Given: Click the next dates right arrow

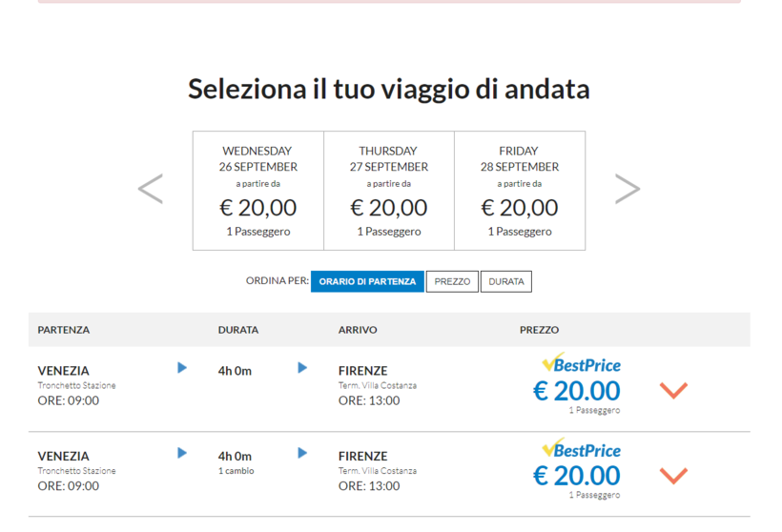Looking at the screenshot, I should (x=627, y=189).
